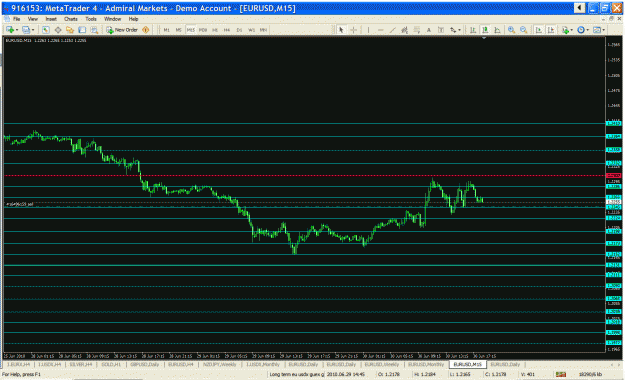Switch chart to D1 timeframe
Image resolution: width=625 pixels, height=380 pixels.
point(239,30)
